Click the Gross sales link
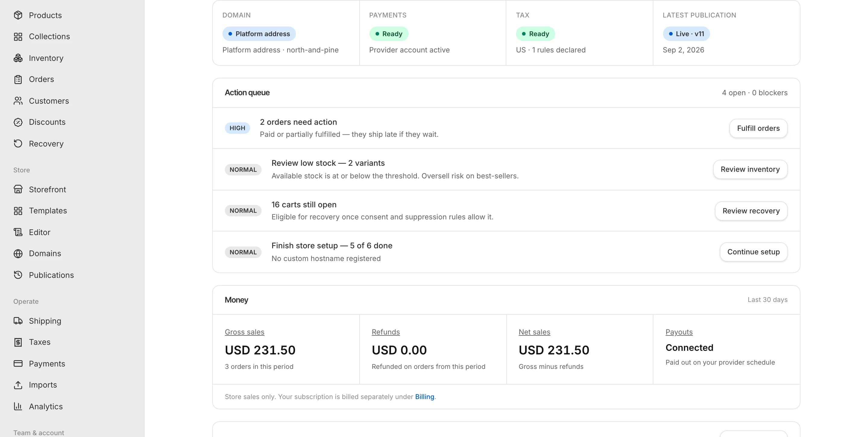 (244, 332)
